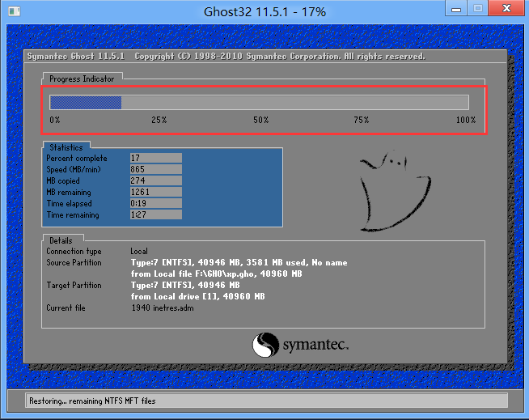Maximize the Ghost32 window

(x=477, y=10)
